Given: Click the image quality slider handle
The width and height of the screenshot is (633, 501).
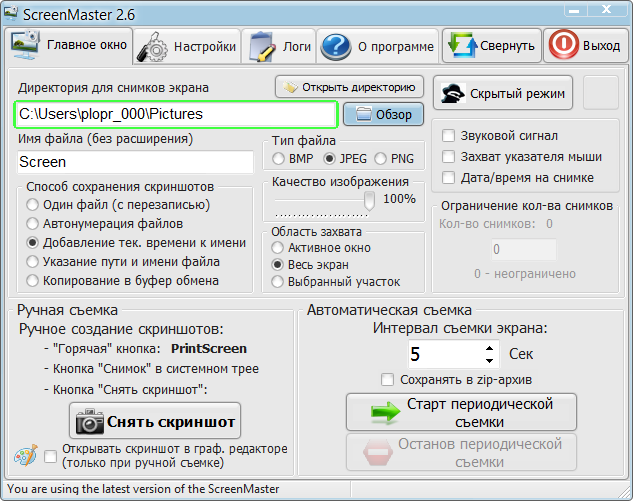Looking at the screenshot, I should click(369, 200).
